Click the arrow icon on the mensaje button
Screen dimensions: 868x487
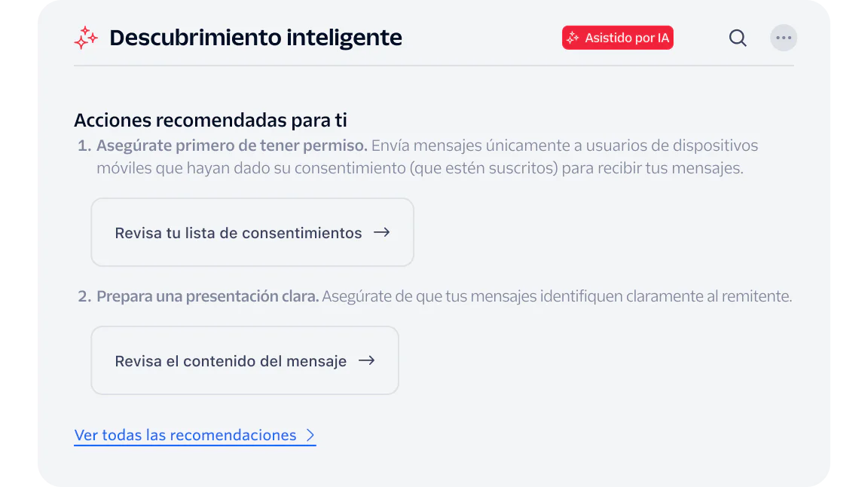[x=368, y=360]
